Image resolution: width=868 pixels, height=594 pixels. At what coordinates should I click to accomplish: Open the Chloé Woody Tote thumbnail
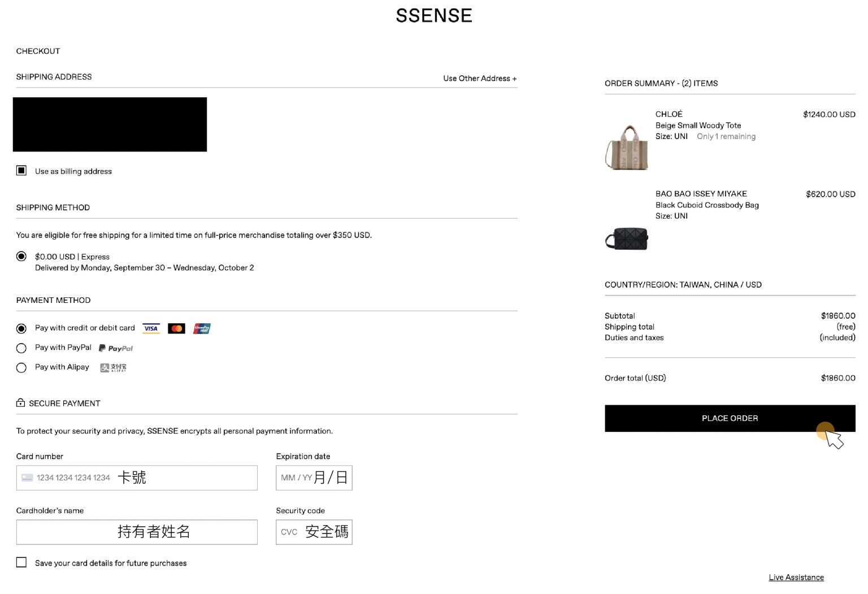point(627,147)
